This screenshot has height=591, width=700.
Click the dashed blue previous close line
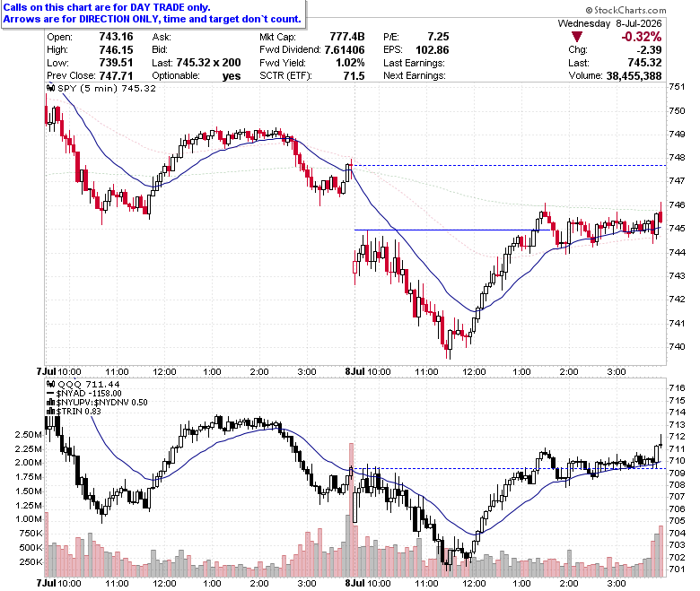(509, 166)
